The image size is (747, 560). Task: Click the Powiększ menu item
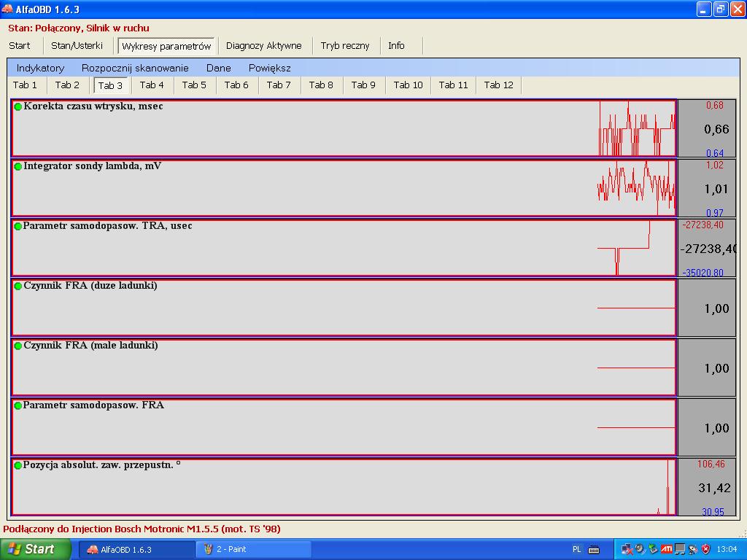[269, 68]
